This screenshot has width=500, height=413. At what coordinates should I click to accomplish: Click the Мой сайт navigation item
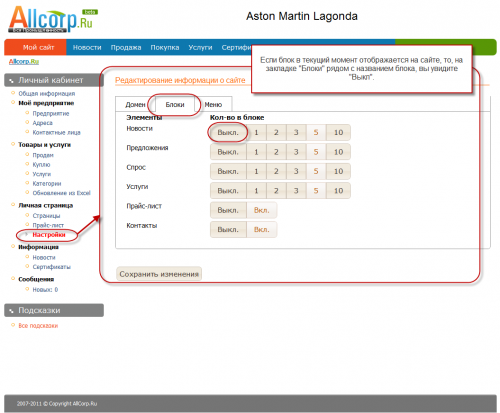point(38,47)
